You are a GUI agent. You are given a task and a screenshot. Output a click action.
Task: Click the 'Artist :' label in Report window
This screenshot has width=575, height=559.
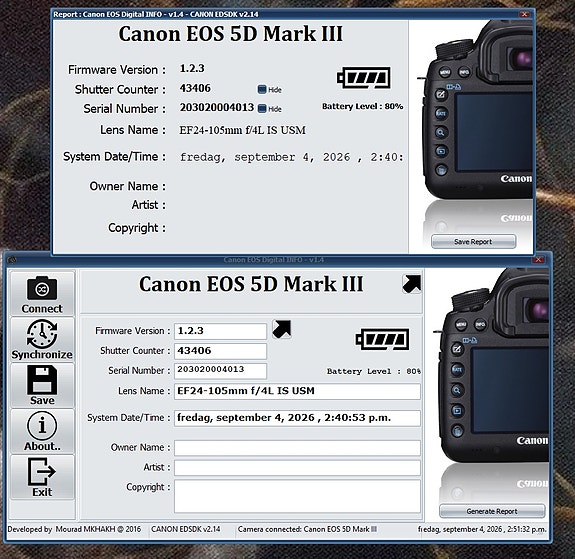click(x=149, y=205)
